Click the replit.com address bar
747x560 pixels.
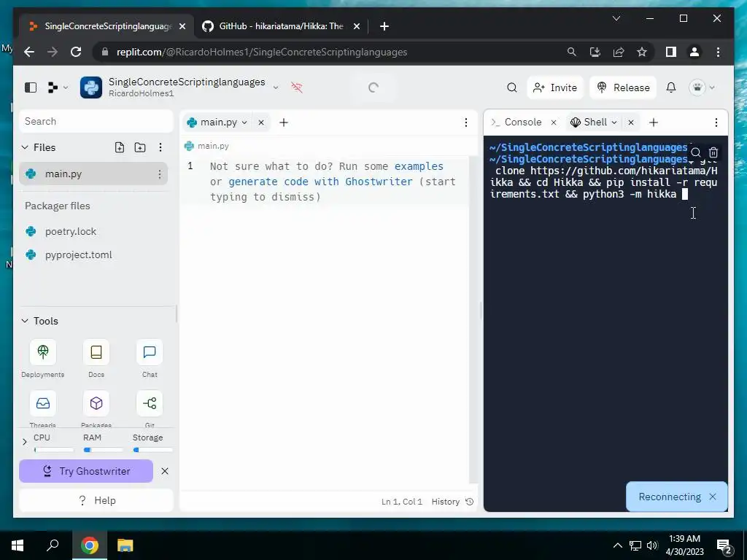329,52
